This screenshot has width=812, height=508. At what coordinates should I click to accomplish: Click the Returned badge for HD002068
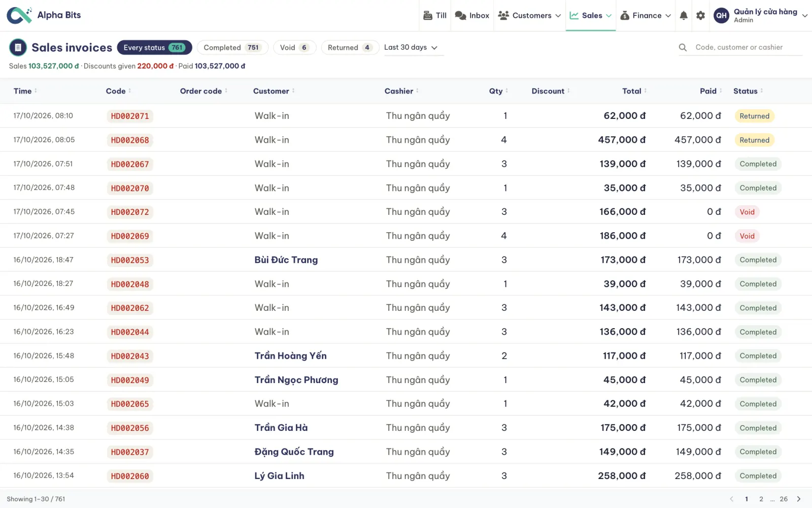pos(754,140)
